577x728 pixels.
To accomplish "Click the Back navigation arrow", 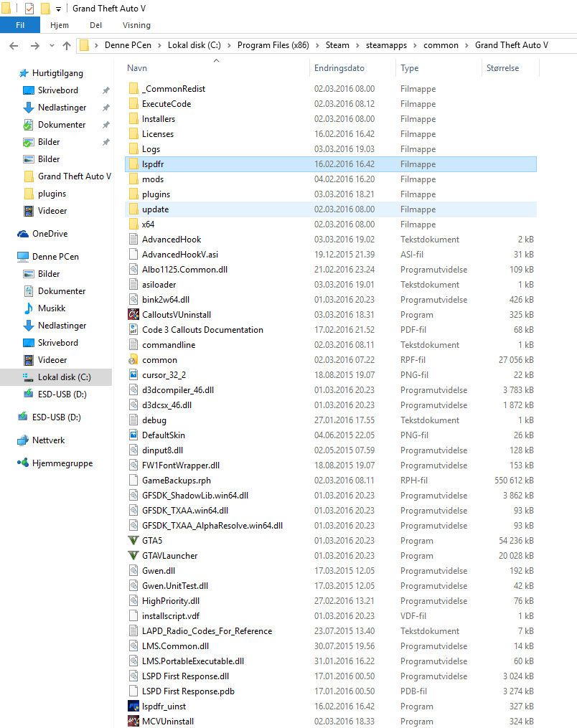I will tap(14, 45).
